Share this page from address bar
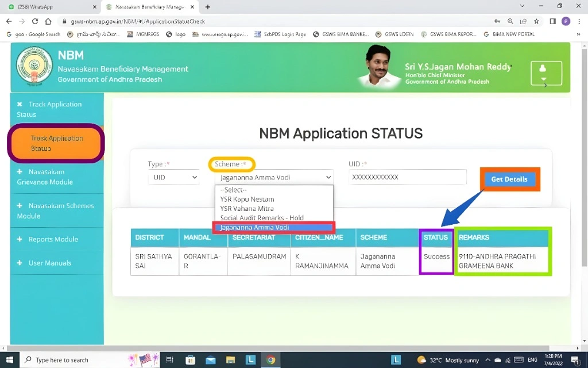The width and height of the screenshot is (588, 368). (524, 21)
